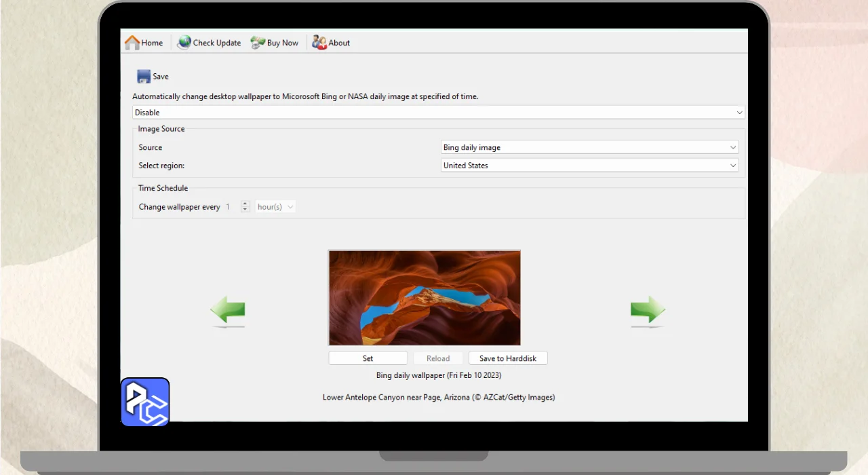This screenshot has height=475, width=868.
Task: Click the Source label
Action: click(x=151, y=147)
